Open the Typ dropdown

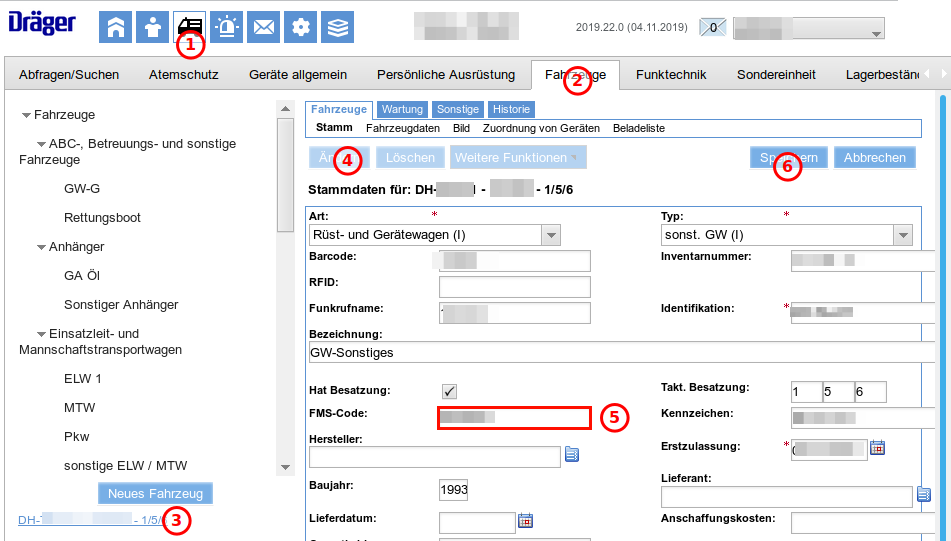[902, 235]
